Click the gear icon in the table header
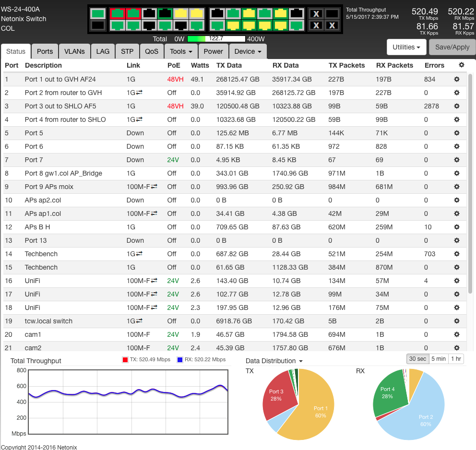The image size is (476, 450). (462, 65)
